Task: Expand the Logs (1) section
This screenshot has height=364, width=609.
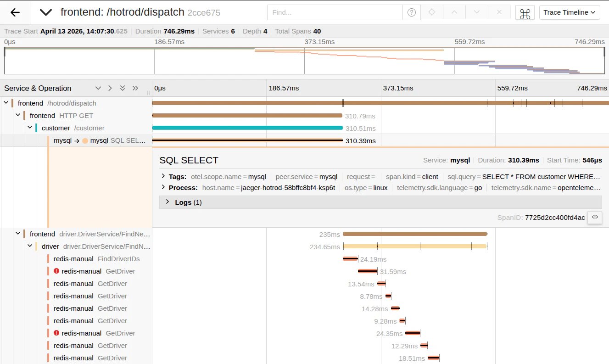Action: coord(380,202)
